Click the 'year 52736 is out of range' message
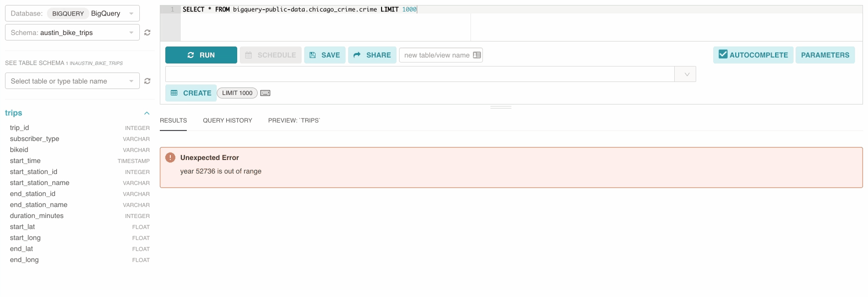The image size is (868, 297). click(x=221, y=171)
